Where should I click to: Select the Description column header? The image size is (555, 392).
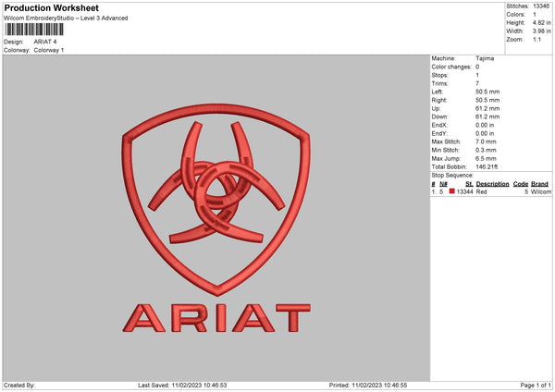(x=492, y=184)
